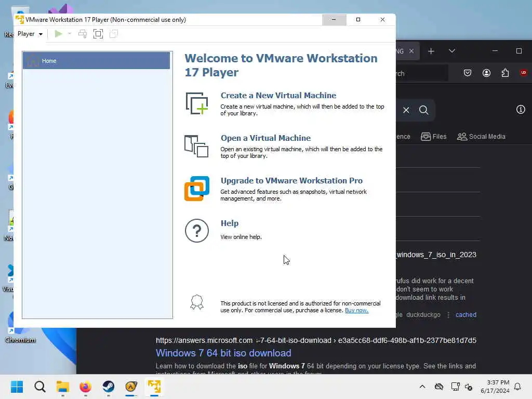The height and width of the screenshot is (399, 532).
Task: Open the Open a Virtual Machine link
Action: [x=265, y=138]
